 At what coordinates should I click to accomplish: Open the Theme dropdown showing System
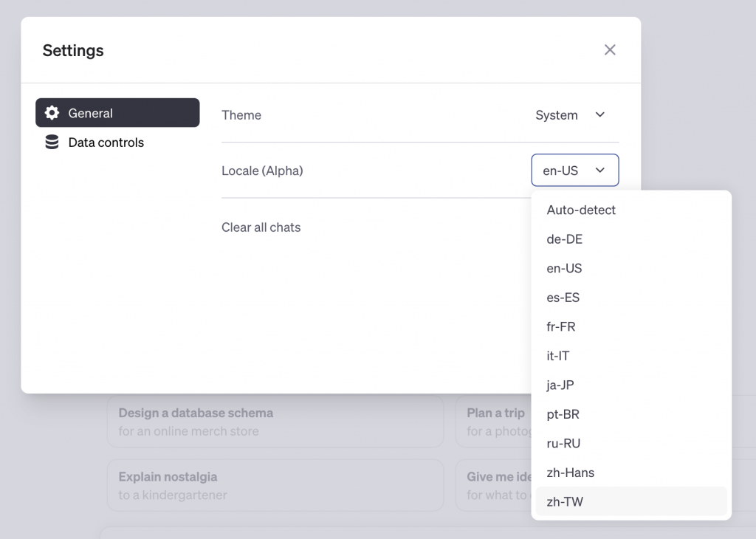click(570, 115)
